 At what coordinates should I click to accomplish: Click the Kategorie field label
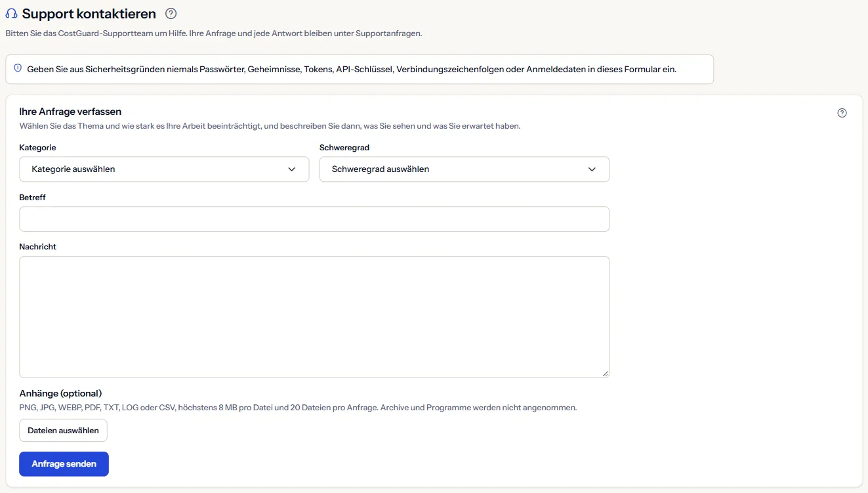(x=38, y=148)
